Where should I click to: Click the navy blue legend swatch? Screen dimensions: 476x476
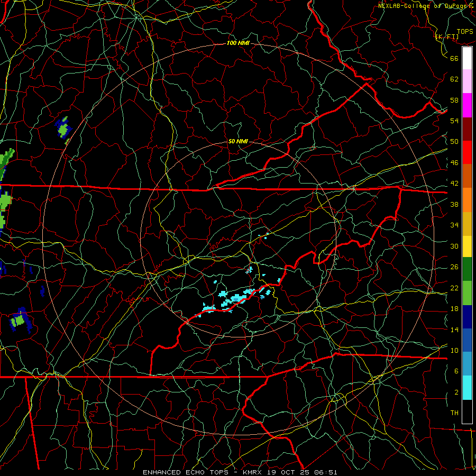pos(467,317)
